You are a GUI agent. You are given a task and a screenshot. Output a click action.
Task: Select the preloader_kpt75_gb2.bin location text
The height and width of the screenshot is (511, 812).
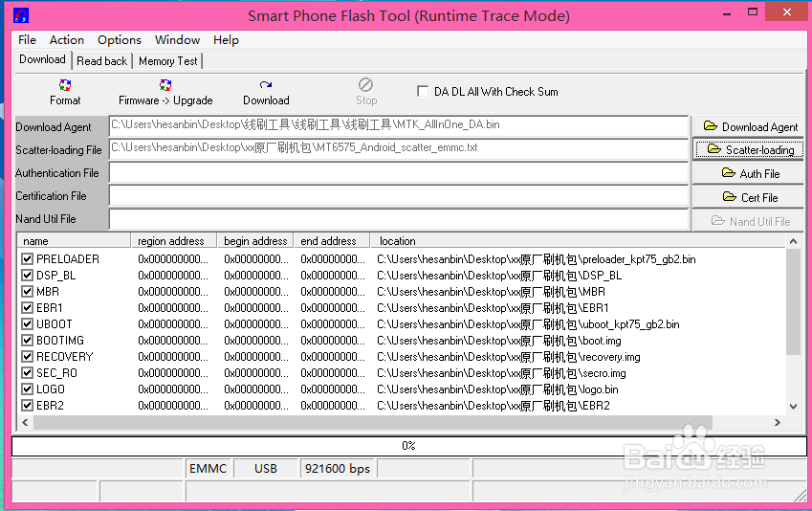536,259
